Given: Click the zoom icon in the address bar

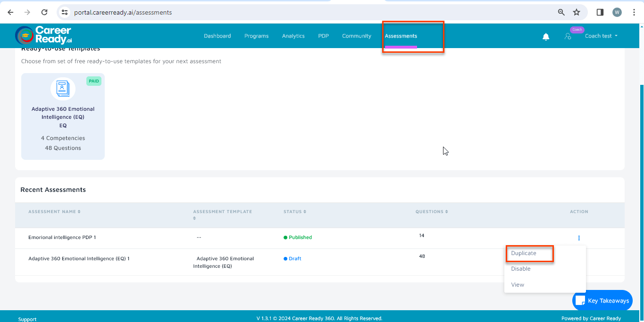Looking at the screenshot, I should [561, 12].
